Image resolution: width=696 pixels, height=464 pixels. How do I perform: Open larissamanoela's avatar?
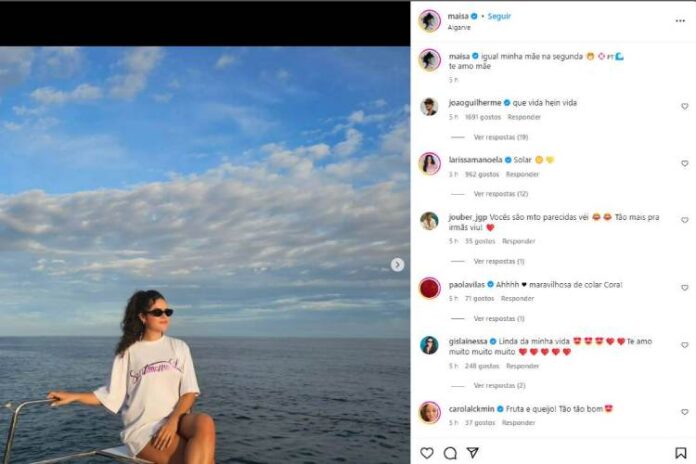point(429,163)
